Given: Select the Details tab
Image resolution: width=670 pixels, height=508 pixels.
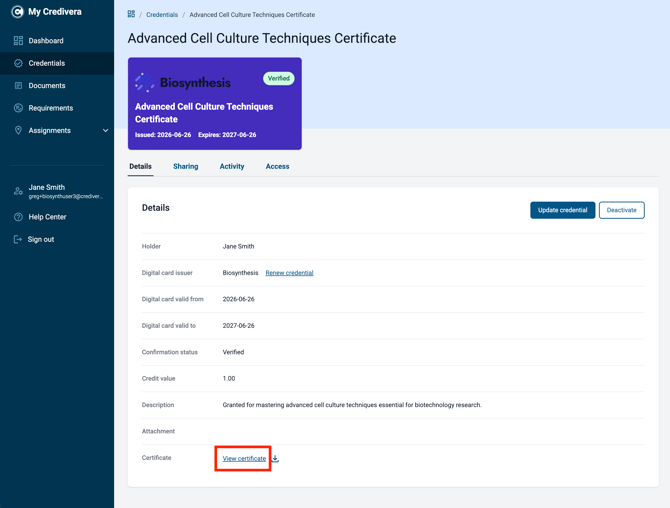Looking at the screenshot, I should [141, 167].
